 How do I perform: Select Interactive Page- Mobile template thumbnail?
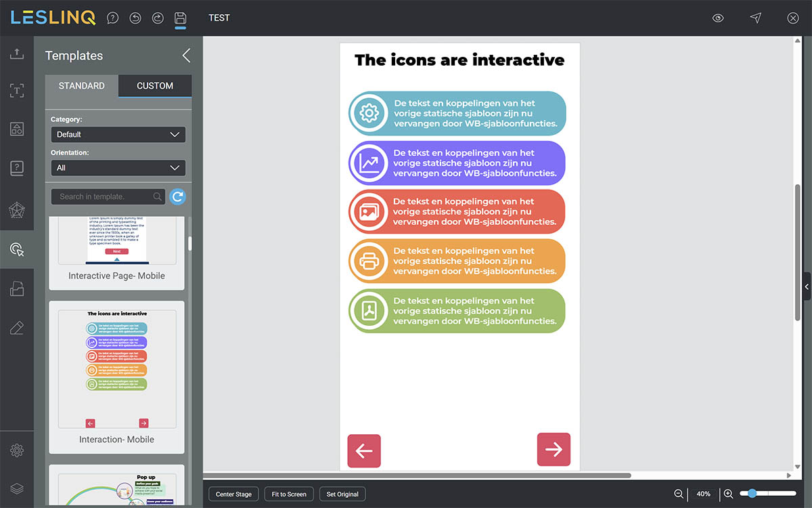click(x=117, y=240)
